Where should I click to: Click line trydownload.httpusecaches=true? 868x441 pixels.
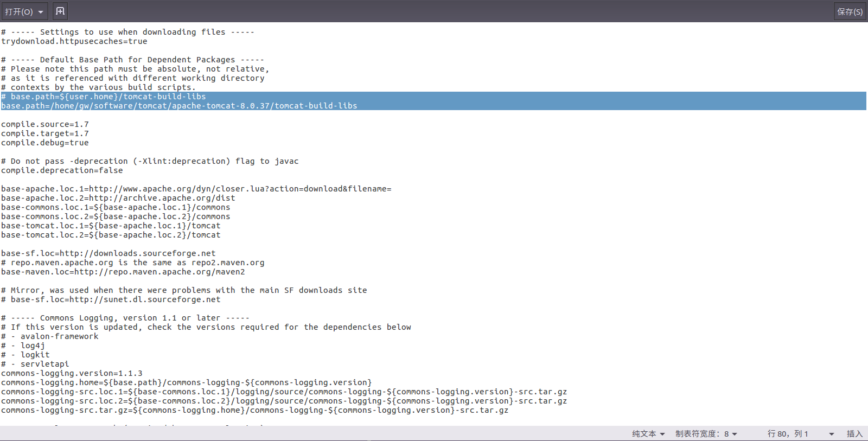pyautogui.click(x=74, y=41)
